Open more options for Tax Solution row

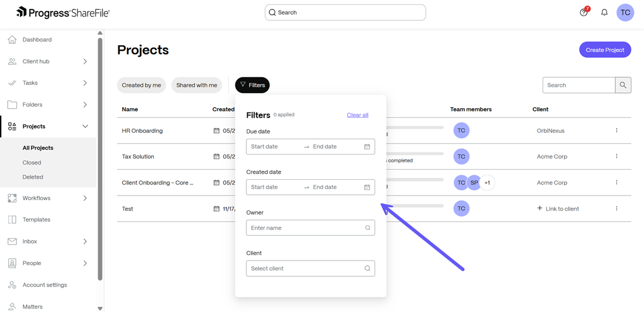click(x=616, y=156)
